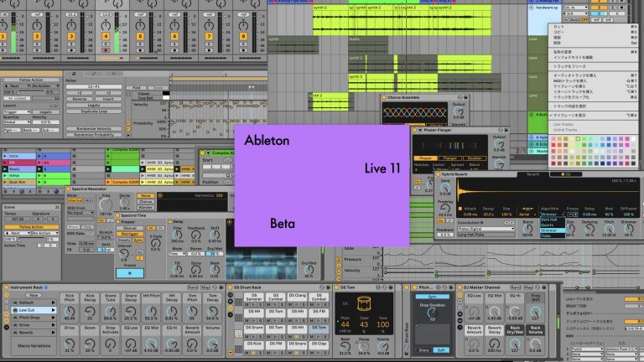Open Scene panel 'Next' follow action dropdown
This screenshot has height=362, width=644.
click(18, 233)
